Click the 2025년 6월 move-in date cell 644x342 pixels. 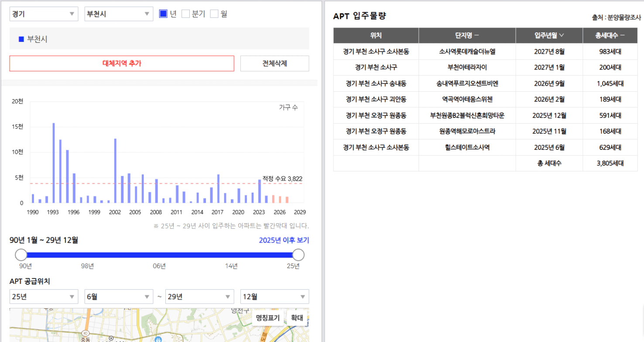coord(549,148)
